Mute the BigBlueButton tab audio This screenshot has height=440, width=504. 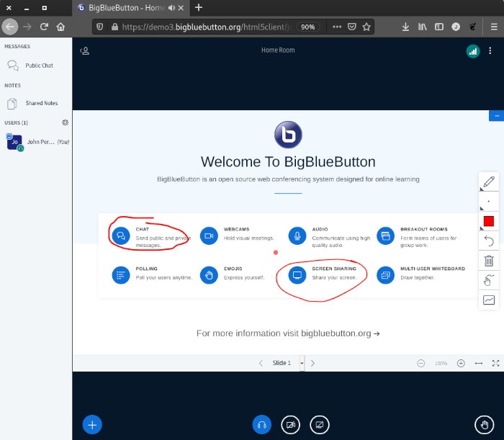pos(171,8)
